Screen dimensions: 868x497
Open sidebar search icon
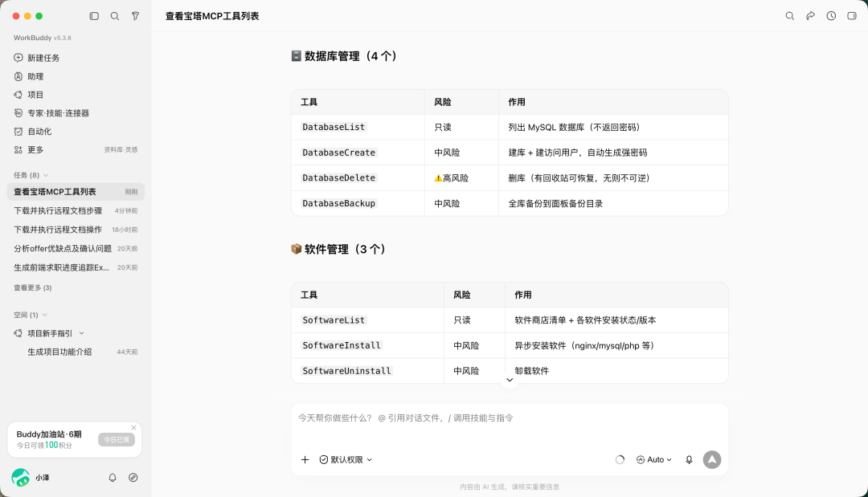(115, 16)
